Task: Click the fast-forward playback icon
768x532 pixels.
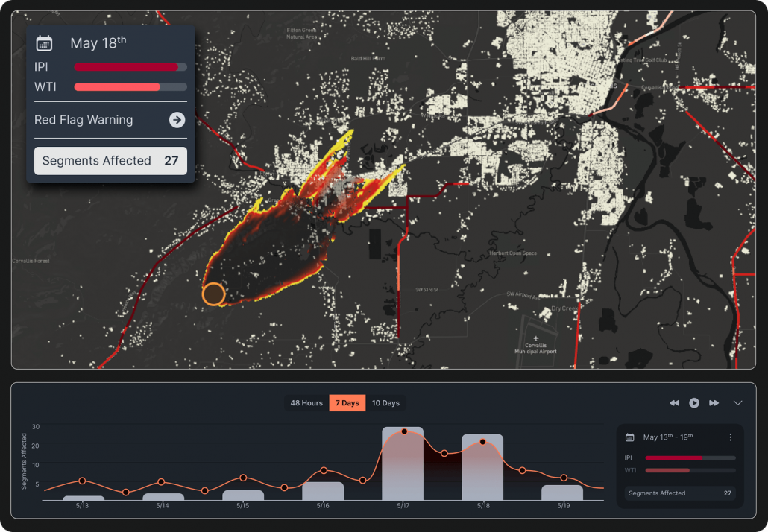Action: click(x=714, y=403)
